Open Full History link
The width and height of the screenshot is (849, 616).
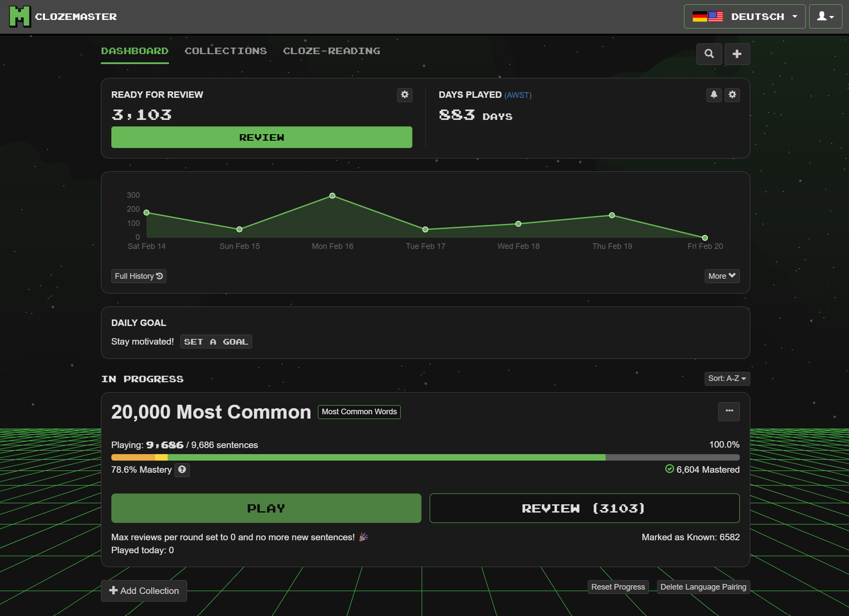[139, 276]
